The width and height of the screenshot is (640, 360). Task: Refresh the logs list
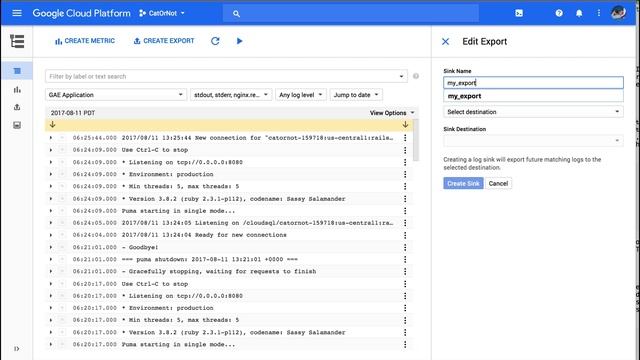[x=215, y=41]
